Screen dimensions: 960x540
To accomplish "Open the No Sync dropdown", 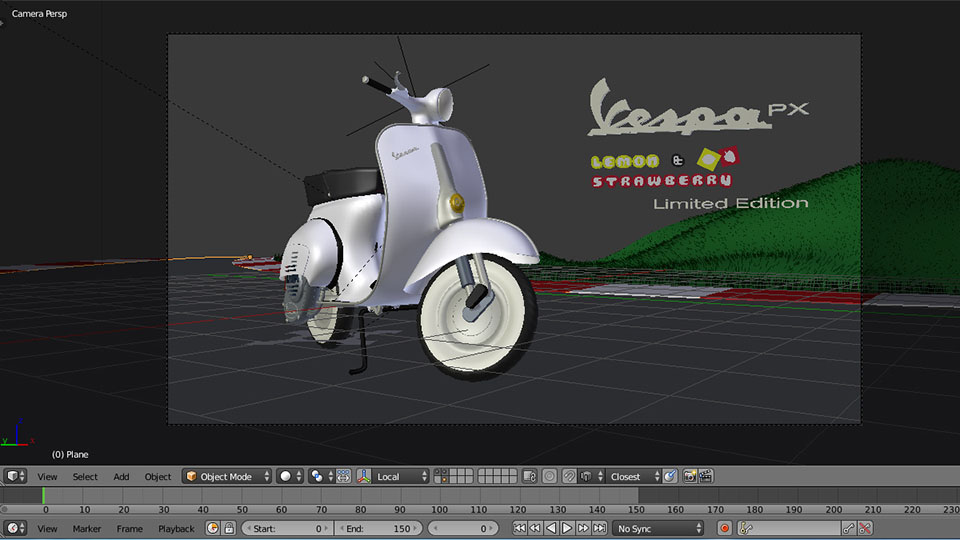I will pos(658,528).
